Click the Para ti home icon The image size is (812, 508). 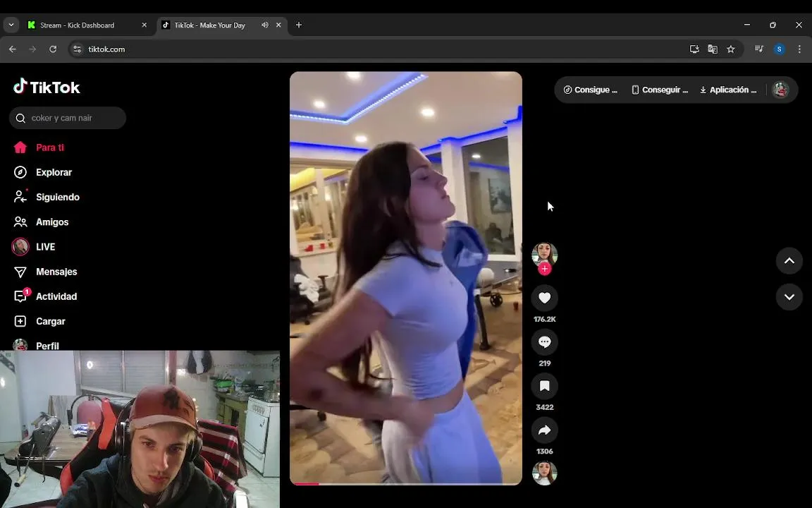pyautogui.click(x=20, y=147)
